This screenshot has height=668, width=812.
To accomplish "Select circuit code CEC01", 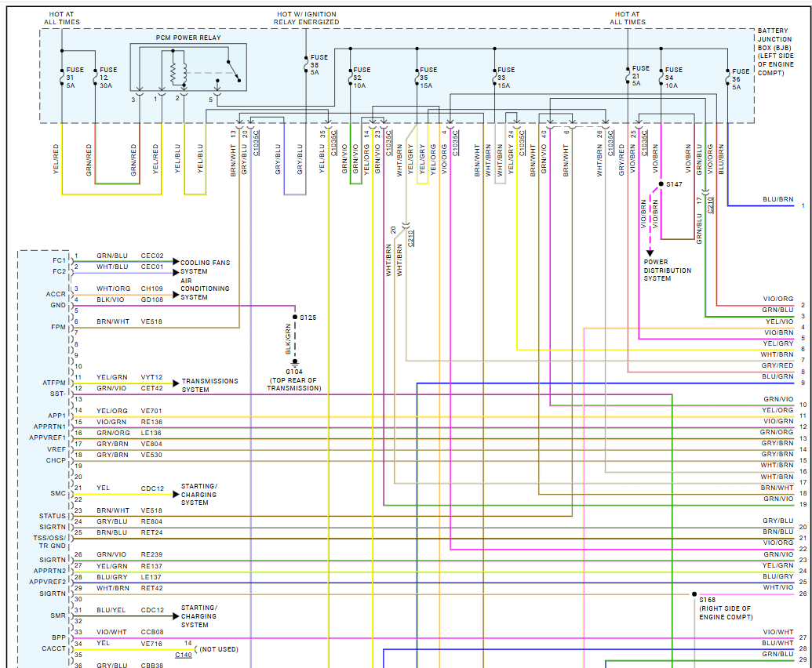I will pos(151,267).
